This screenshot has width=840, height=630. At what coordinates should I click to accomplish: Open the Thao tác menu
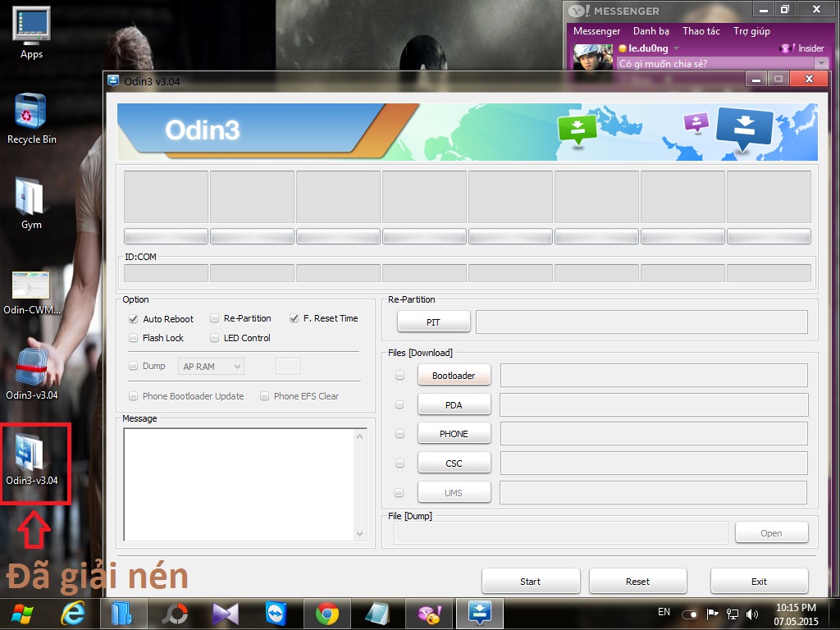701,31
